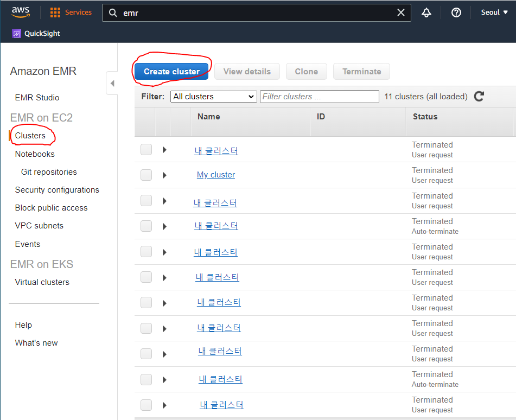Open the AWS home logo
This screenshot has height=420, width=516.
coord(21,12)
